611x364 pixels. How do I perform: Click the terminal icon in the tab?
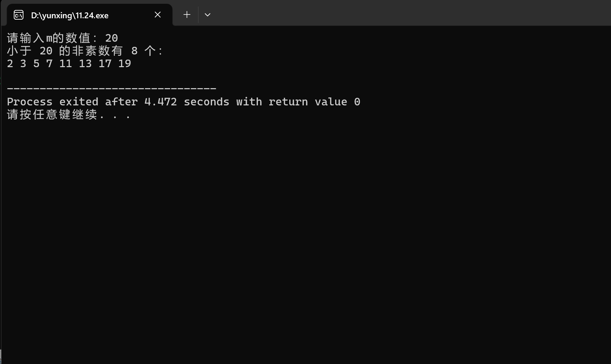click(x=19, y=15)
